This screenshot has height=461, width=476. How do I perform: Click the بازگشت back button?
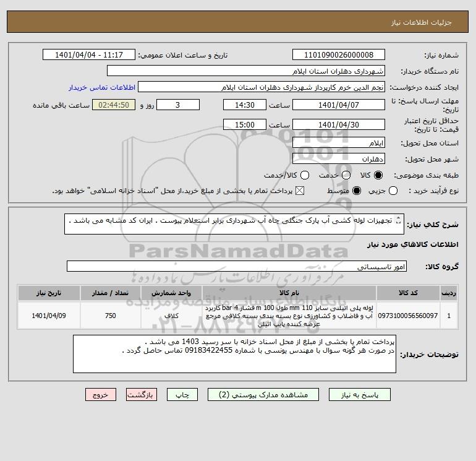point(142,394)
